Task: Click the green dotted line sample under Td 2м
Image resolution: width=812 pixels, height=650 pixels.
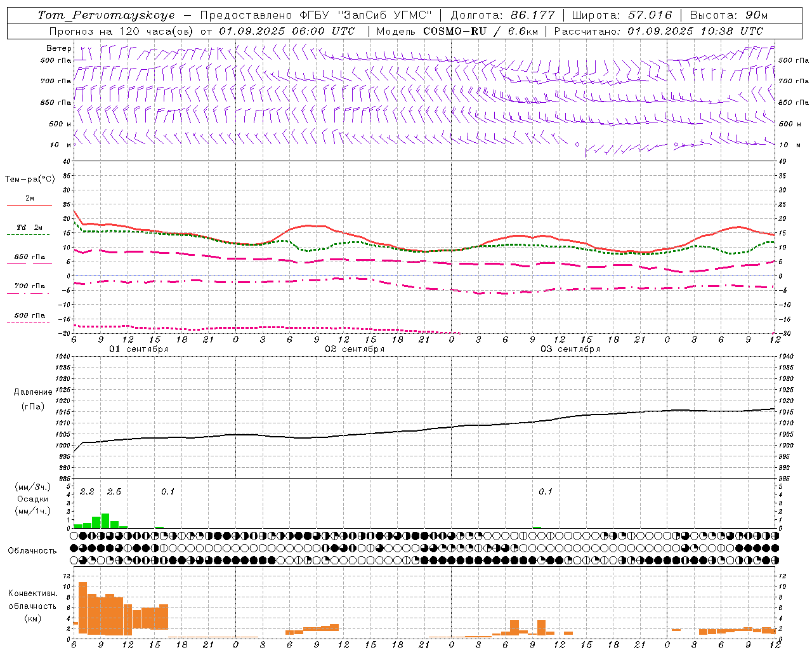Action: (29, 234)
